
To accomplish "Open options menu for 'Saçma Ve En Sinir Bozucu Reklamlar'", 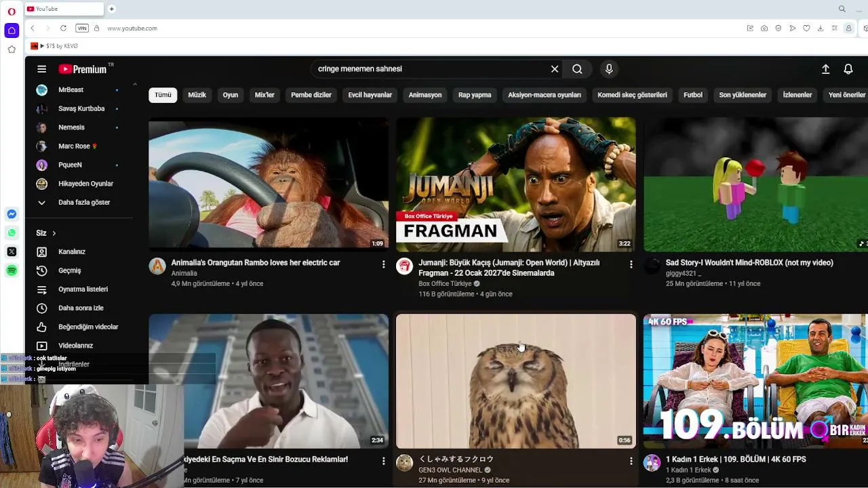I will click(383, 461).
